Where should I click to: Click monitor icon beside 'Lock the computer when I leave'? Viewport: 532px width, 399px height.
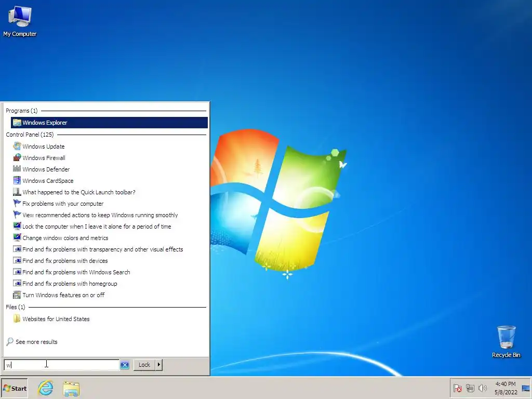coord(17,226)
